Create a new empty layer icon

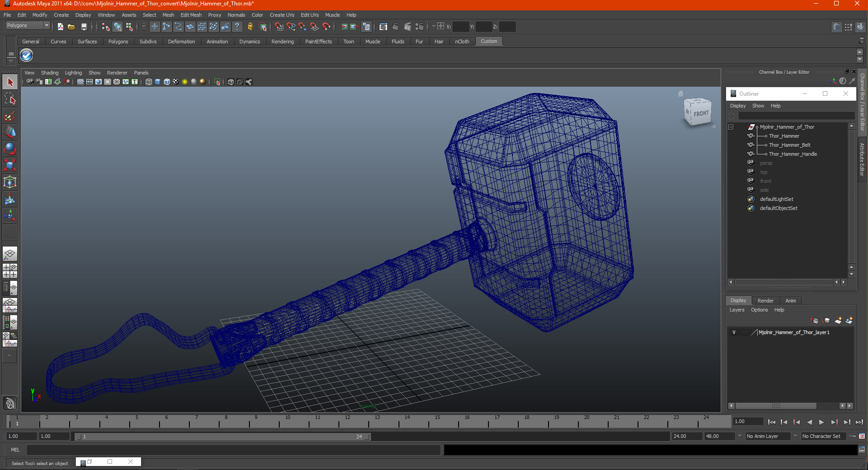click(838, 321)
